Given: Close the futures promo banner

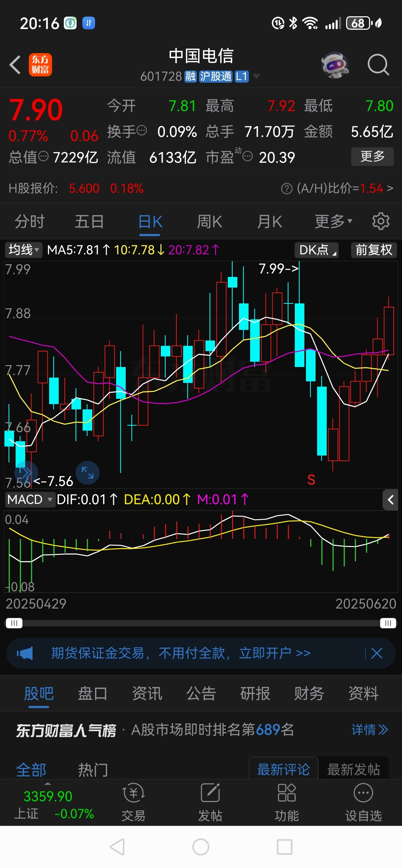Looking at the screenshot, I should click(376, 653).
